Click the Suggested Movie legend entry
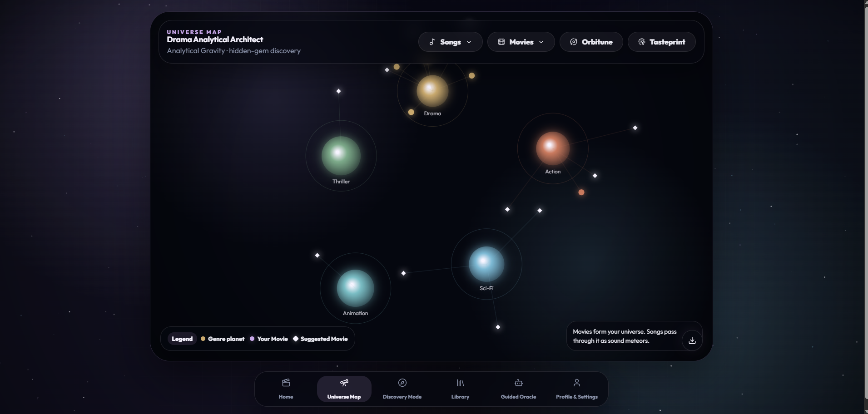Viewport: 868px width, 414px height. coord(320,339)
